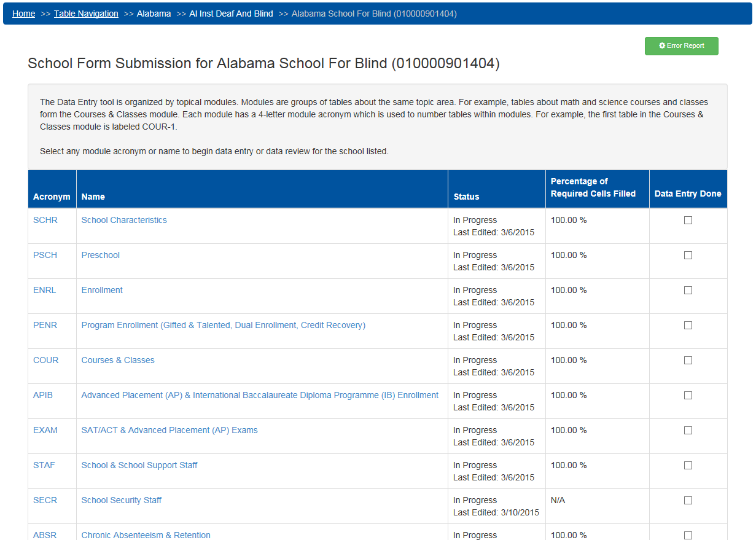Go to Home breadcrumb link
This screenshot has width=756, height=540.
[23, 14]
